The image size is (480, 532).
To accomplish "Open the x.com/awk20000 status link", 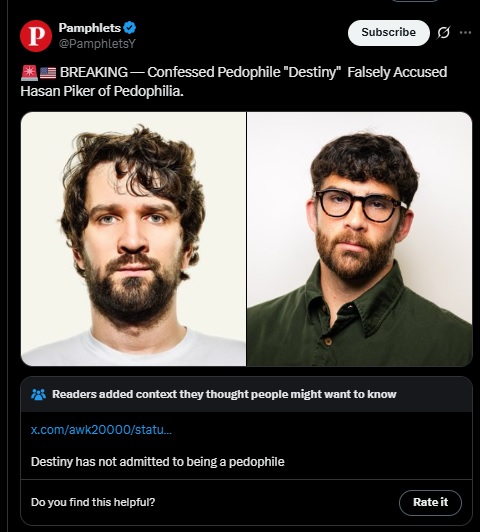I will tap(101, 430).
